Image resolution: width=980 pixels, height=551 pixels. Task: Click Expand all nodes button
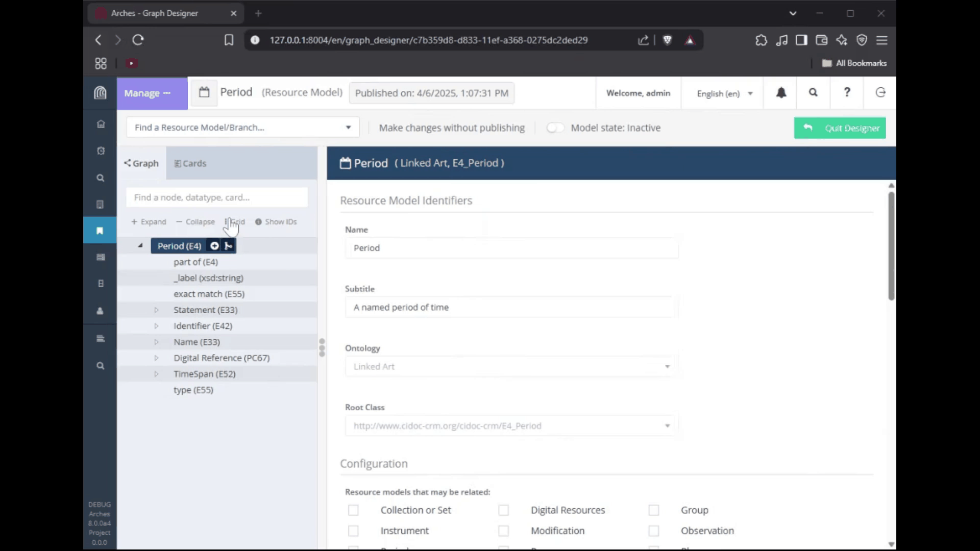149,222
